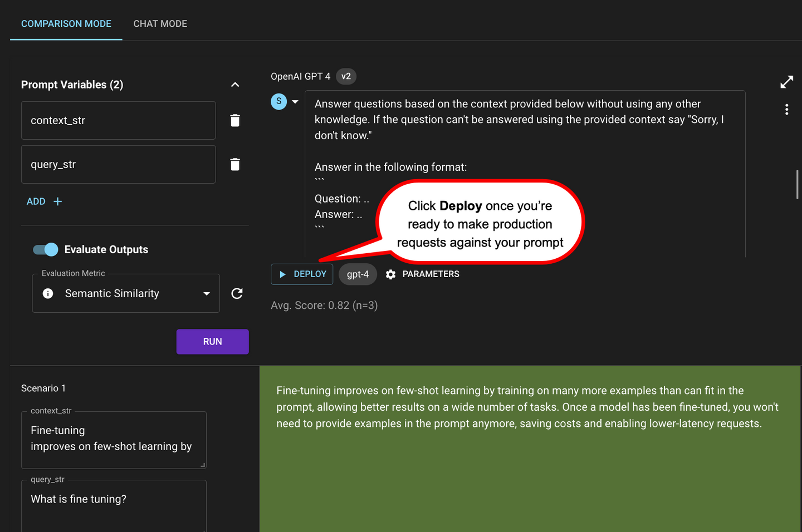
Task: Open the three-dot more options menu
Action: point(786,110)
